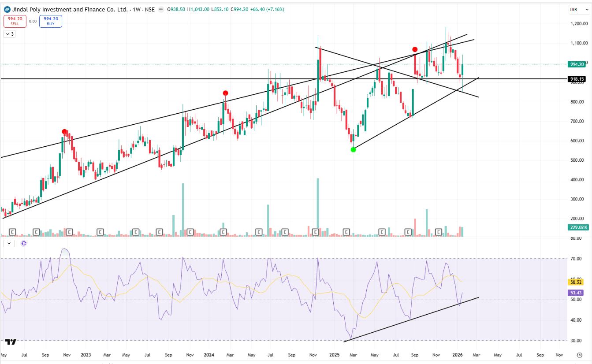Click the 2026 label on time axis
The height and width of the screenshot is (364, 592).
click(458, 355)
